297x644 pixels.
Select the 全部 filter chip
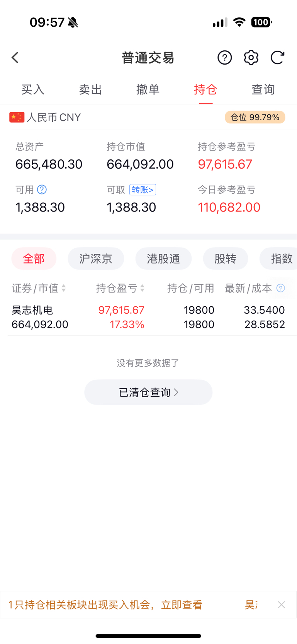pos(34,258)
